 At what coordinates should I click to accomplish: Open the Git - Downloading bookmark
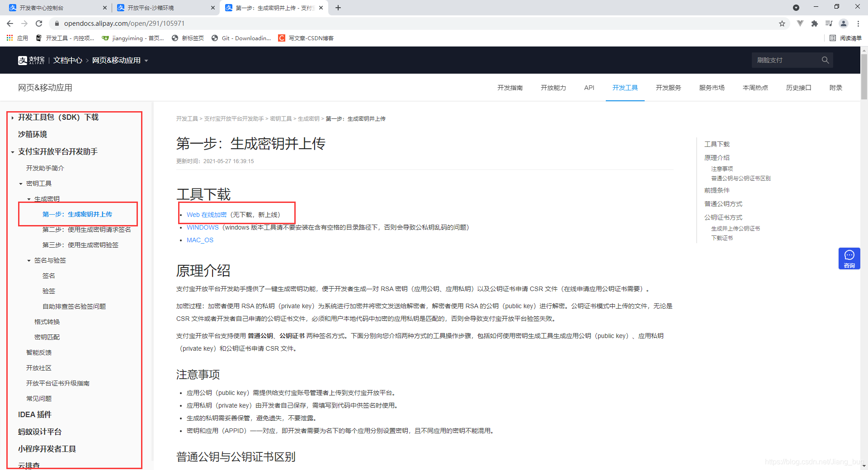[x=241, y=38]
